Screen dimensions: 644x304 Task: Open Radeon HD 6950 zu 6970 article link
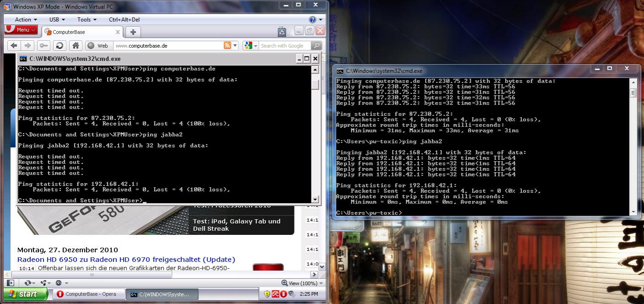click(x=126, y=260)
